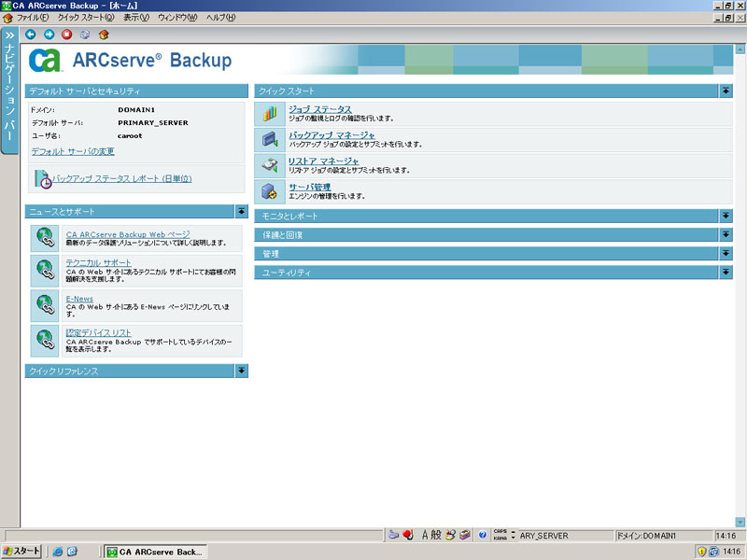
Task: Click the blue tray icon beside the shield
Action: coord(713,552)
